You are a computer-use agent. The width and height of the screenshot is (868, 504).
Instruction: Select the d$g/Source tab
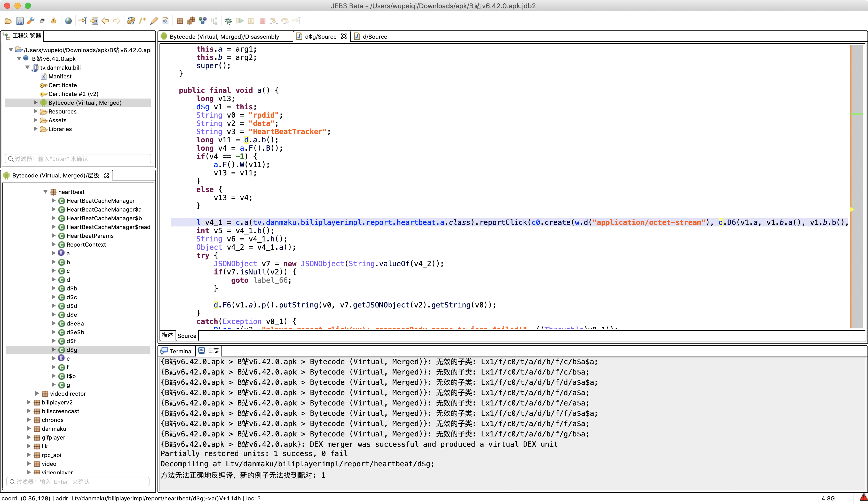[x=320, y=36]
